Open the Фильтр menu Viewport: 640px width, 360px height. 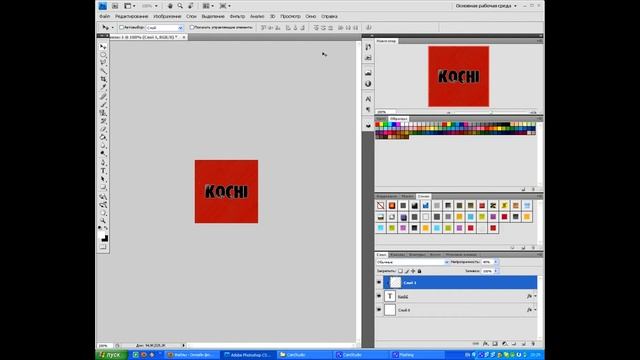click(237, 16)
